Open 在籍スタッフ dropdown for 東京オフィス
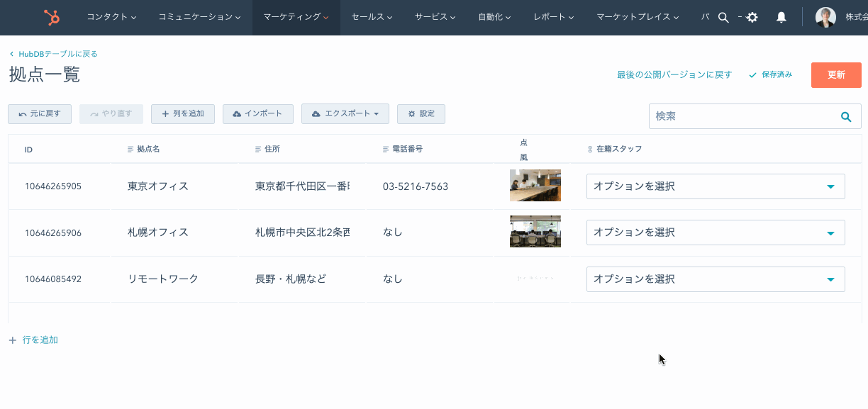 click(x=716, y=186)
